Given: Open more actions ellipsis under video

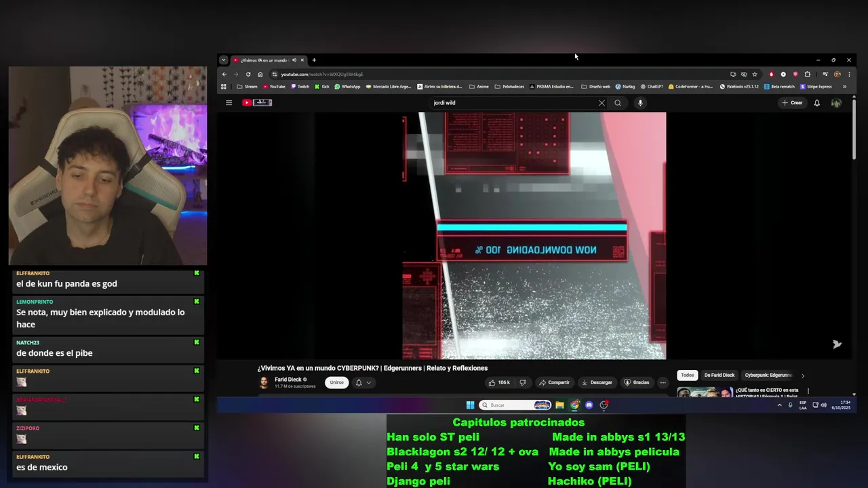Looking at the screenshot, I should tap(663, 383).
